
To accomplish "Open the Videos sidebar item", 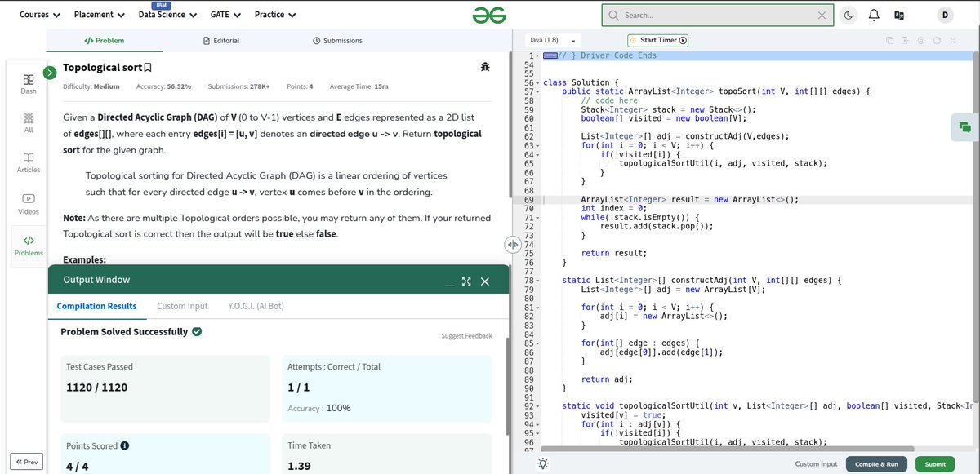I will (28, 203).
